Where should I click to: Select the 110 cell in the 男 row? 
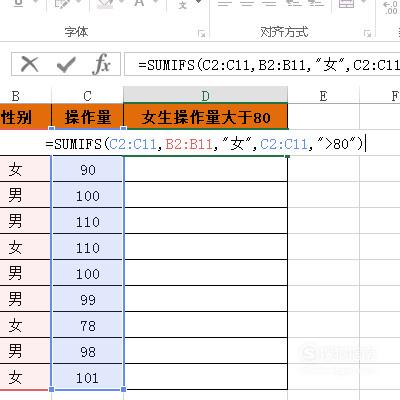tap(88, 222)
